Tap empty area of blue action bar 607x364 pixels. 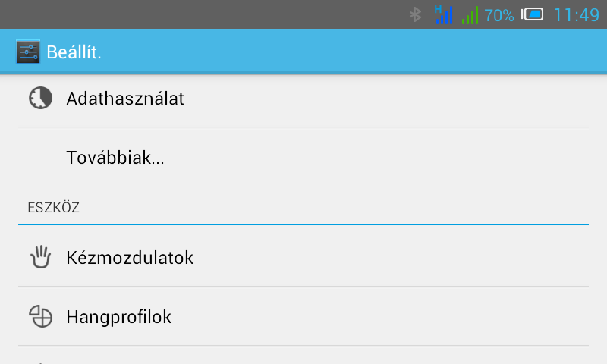[x=348, y=51]
